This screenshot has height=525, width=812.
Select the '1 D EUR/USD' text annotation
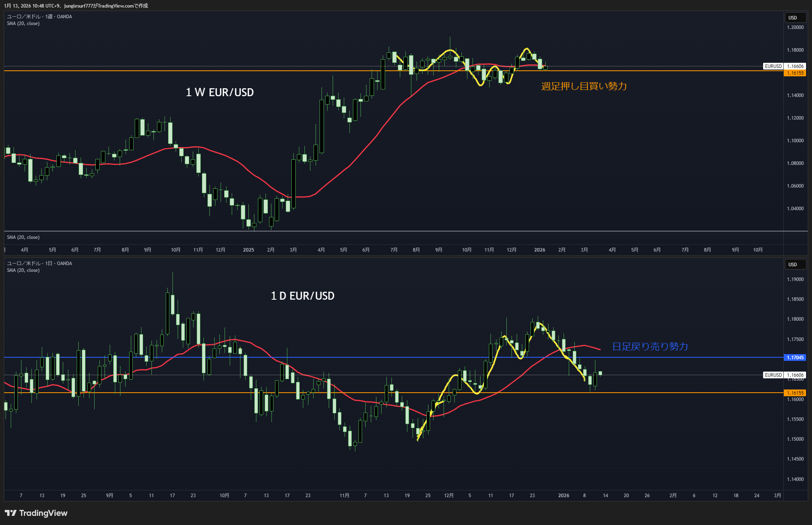coord(302,296)
